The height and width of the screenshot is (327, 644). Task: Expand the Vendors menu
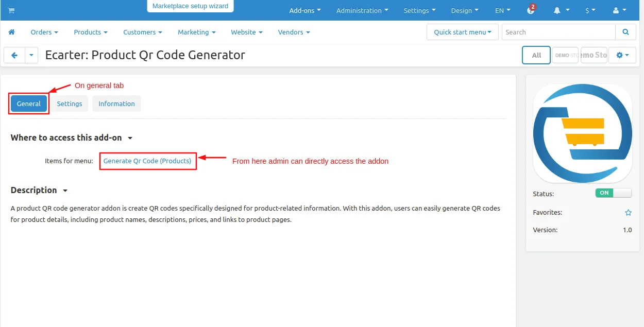(x=294, y=32)
